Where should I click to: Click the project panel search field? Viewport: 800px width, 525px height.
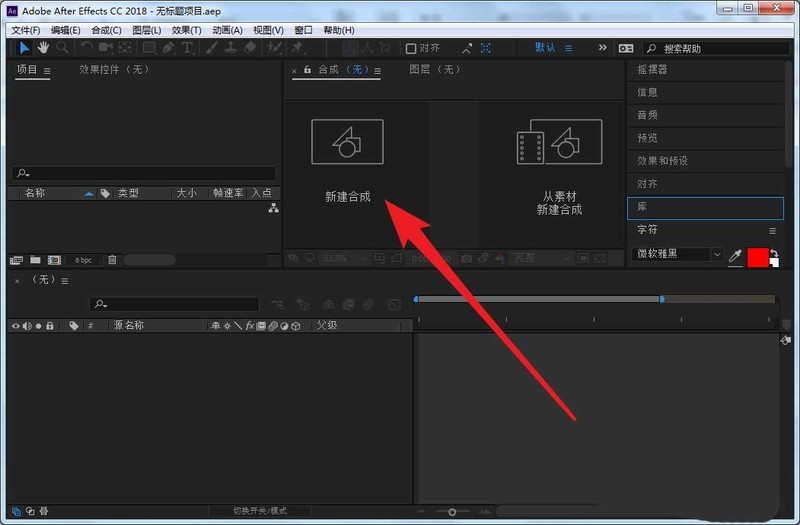coord(144,173)
